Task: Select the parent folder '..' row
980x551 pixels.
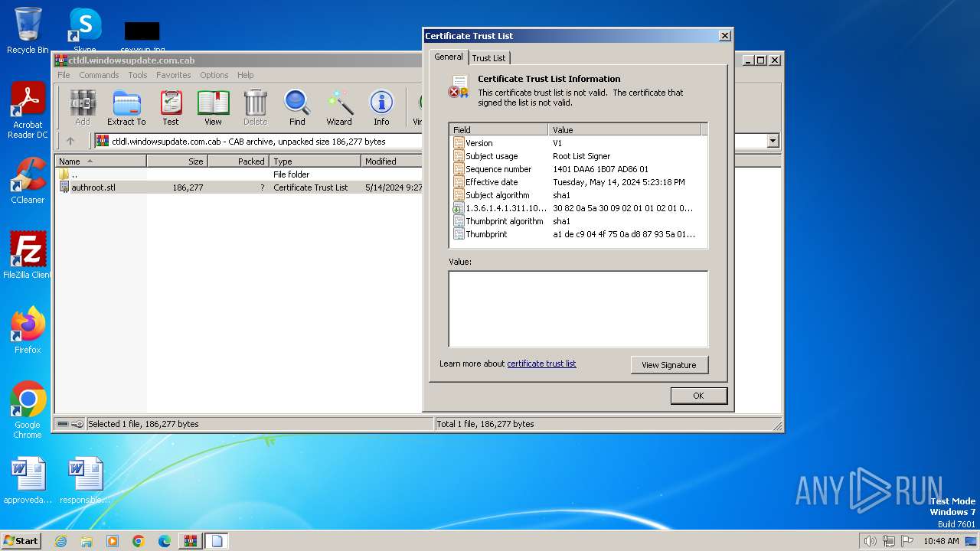Action: [x=239, y=174]
